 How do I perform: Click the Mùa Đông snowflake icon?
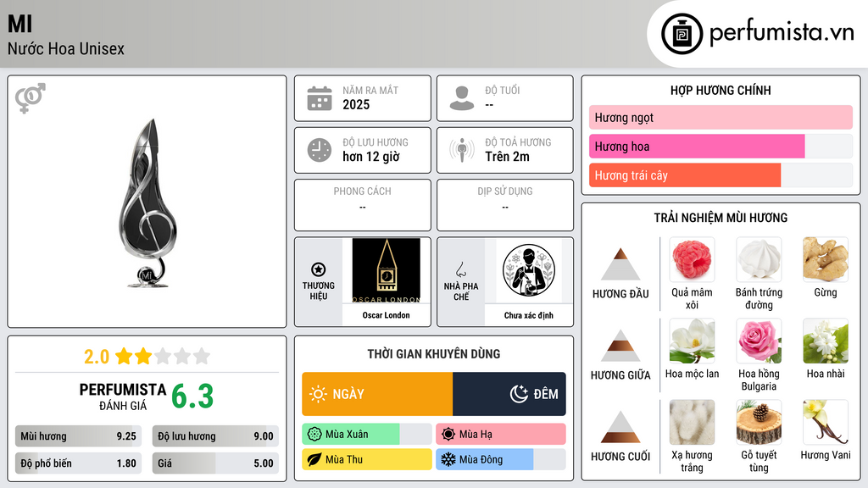tap(448, 459)
